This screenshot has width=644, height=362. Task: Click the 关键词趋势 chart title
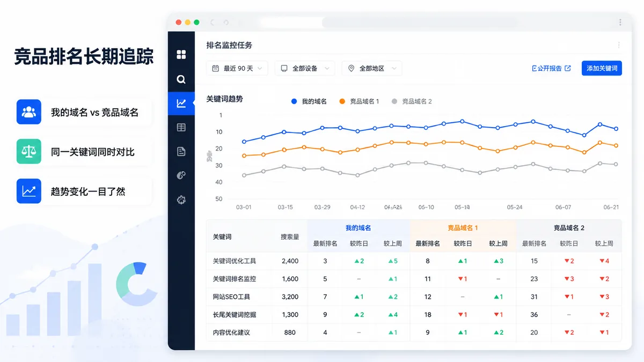tap(224, 99)
